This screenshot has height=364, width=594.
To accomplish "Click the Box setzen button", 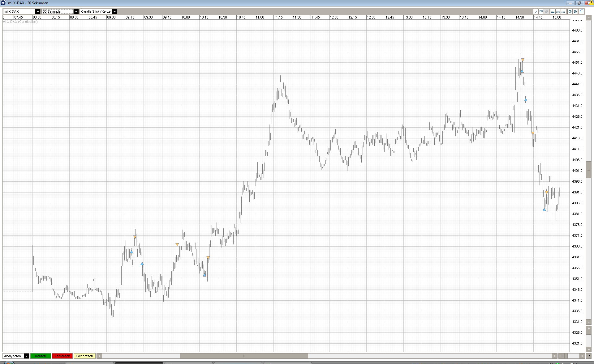I will [x=84, y=356].
